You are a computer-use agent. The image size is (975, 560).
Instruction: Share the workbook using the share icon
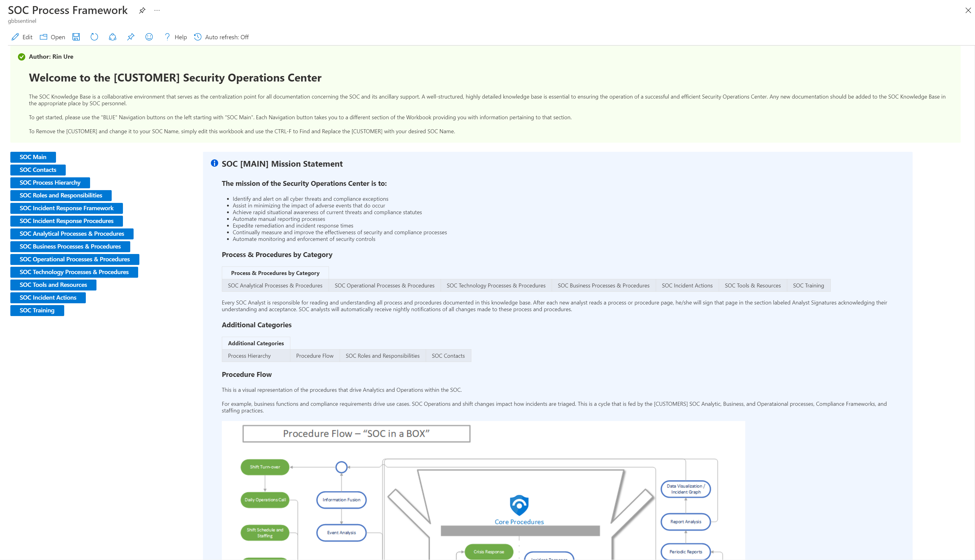click(112, 37)
